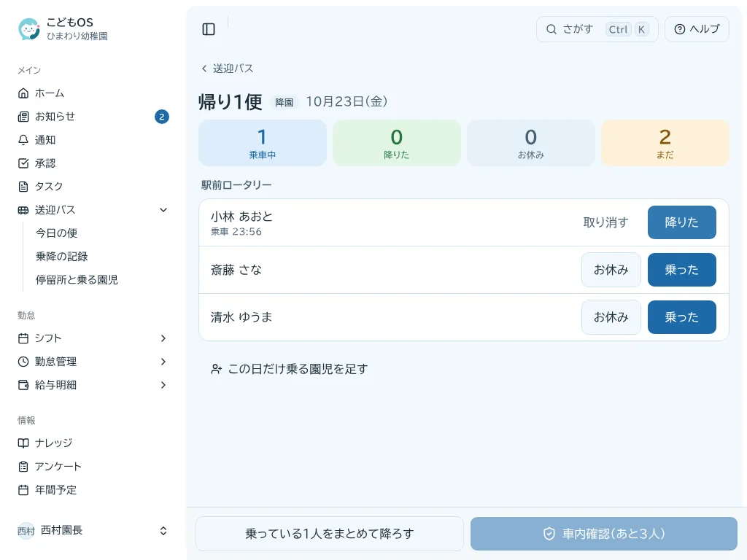Expand the シフト submenu chevron
The width and height of the screenshot is (747, 560).
point(163,338)
